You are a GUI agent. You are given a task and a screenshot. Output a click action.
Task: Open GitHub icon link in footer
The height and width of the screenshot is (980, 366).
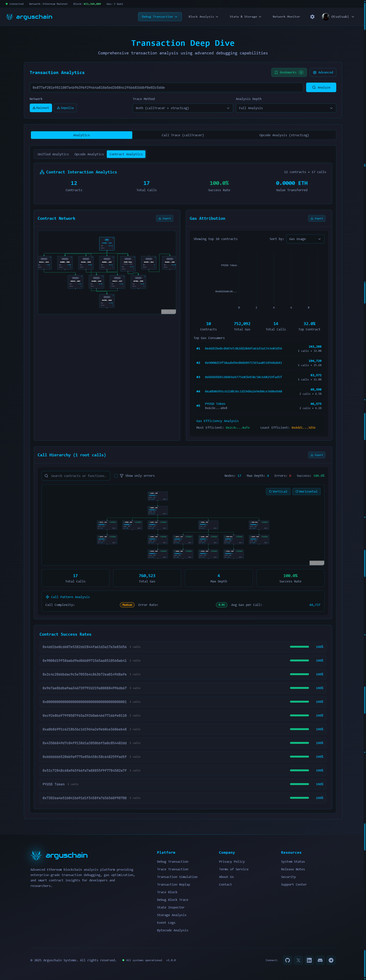[x=287, y=960]
